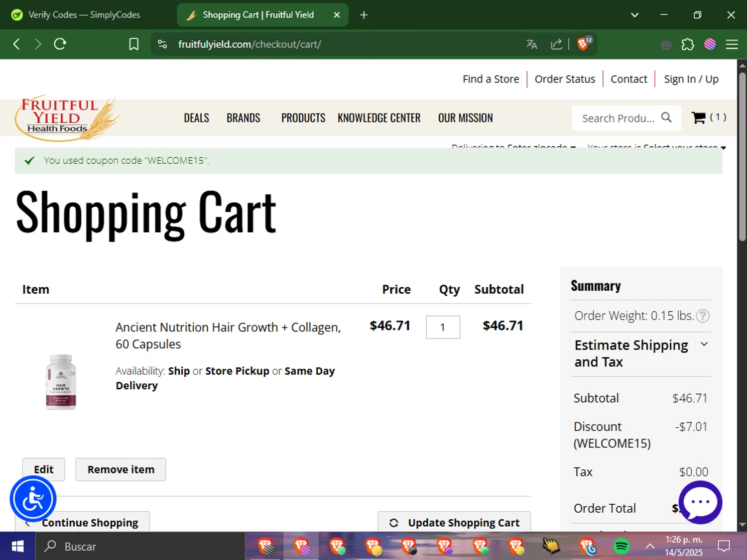Viewport: 747px width, 560px height.
Task: Open Ancient Nutrition Hair Growth product link
Action: [x=228, y=336]
